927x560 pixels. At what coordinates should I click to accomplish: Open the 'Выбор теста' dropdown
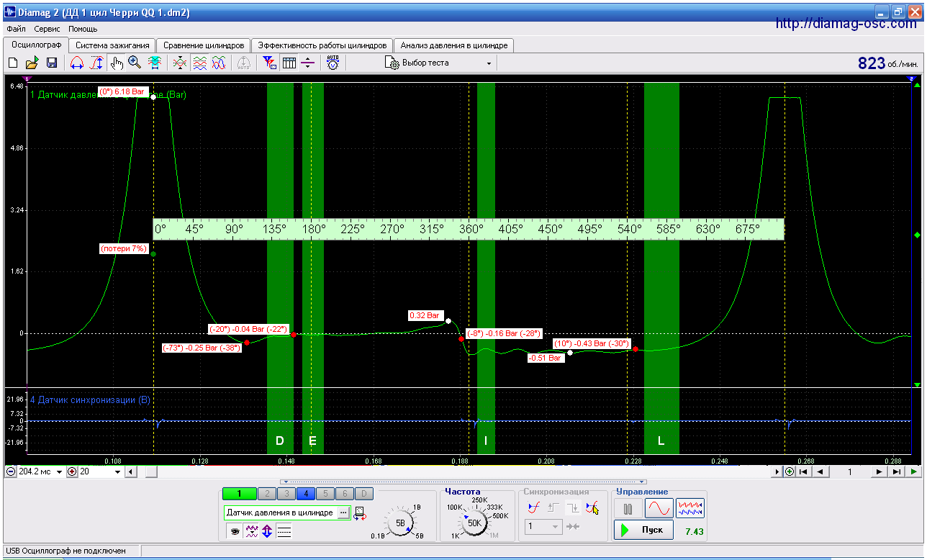[438, 63]
